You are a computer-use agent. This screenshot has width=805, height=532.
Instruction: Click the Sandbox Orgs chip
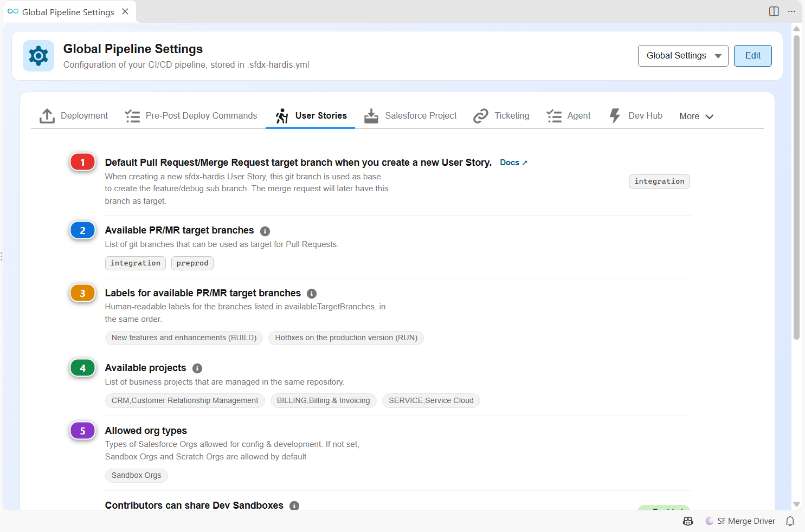pos(137,476)
